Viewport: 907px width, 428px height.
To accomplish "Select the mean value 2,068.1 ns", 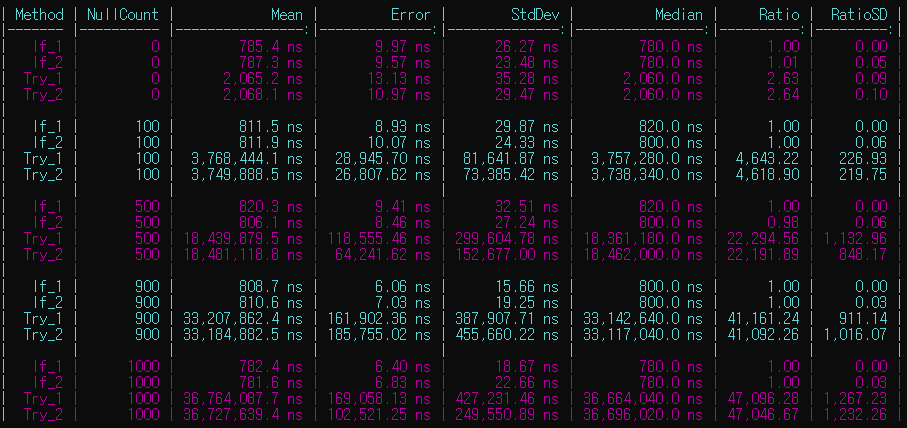I will tap(263, 94).
